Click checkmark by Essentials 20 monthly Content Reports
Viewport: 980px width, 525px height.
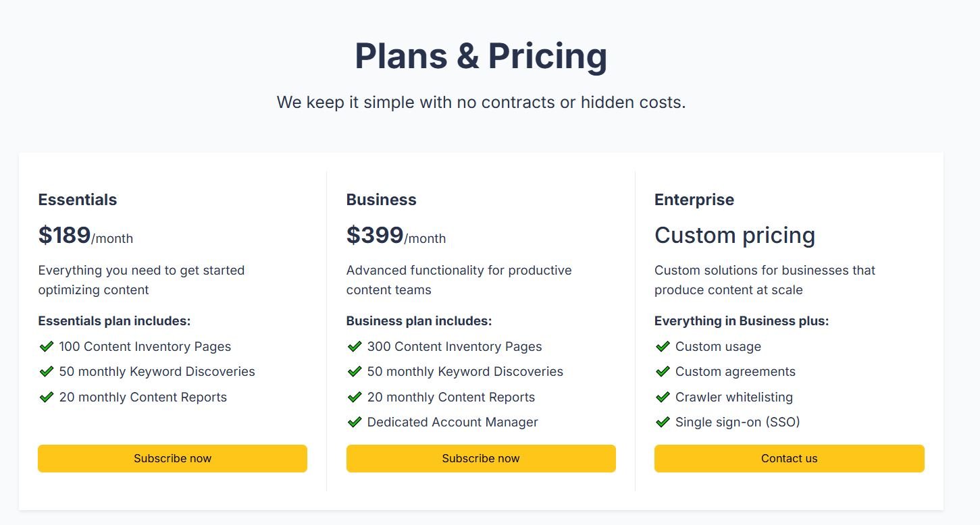click(x=46, y=397)
